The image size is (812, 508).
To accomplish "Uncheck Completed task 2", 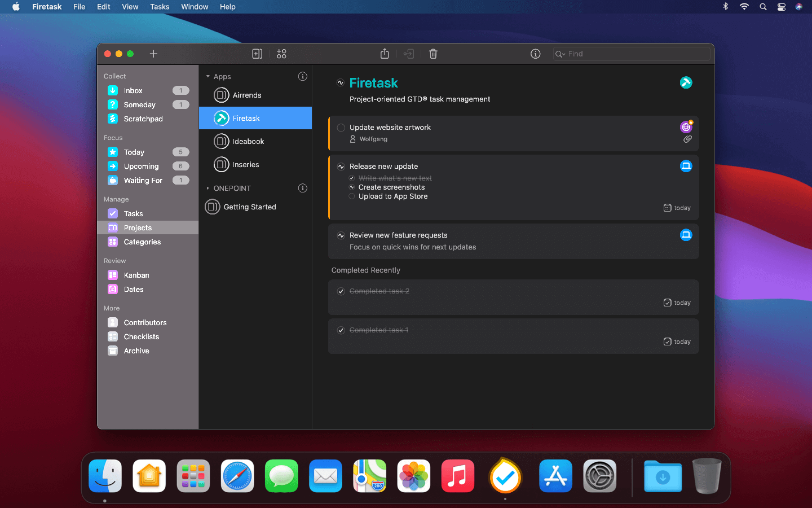I will click(341, 291).
